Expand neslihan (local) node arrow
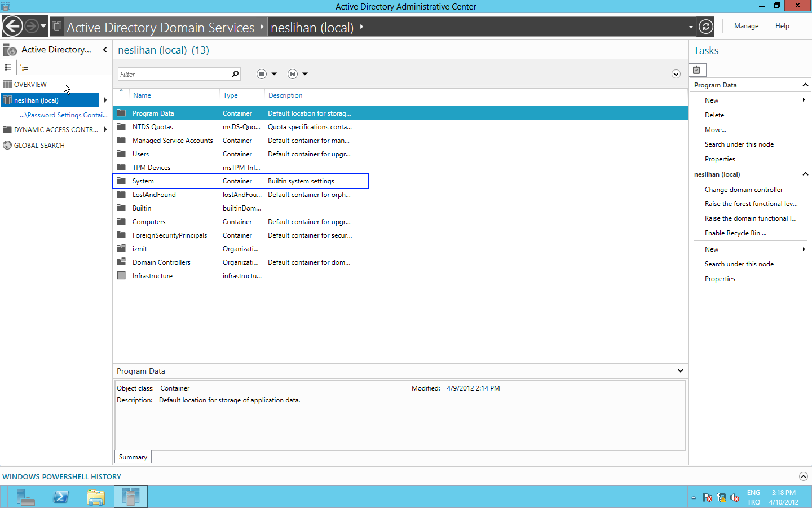Viewport: 812px width, 508px height. (x=105, y=100)
